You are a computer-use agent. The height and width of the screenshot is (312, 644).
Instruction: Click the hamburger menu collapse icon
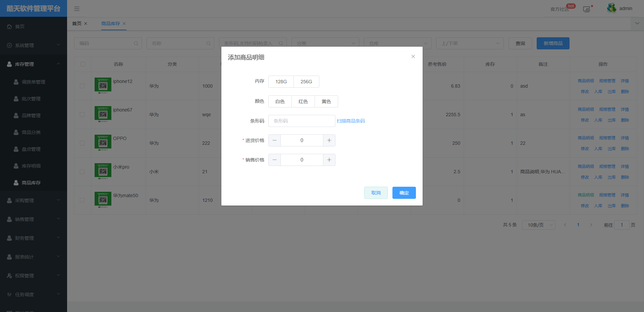[77, 9]
